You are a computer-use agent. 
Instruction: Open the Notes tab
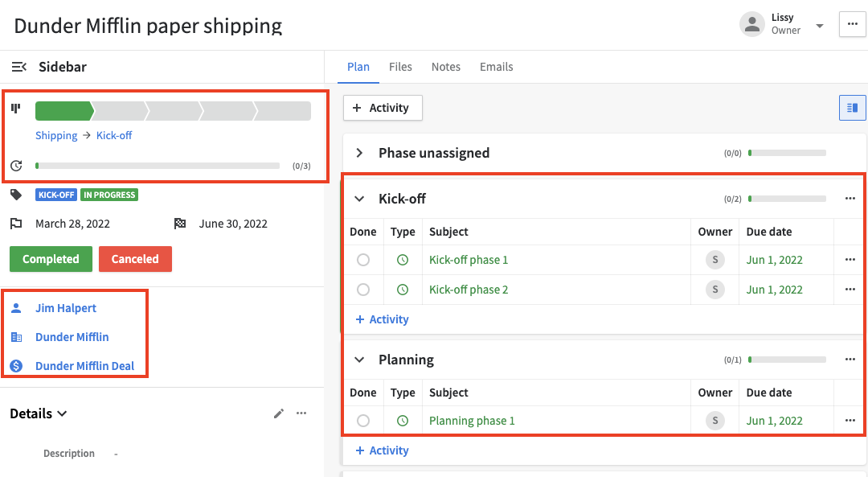click(x=446, y=67)
